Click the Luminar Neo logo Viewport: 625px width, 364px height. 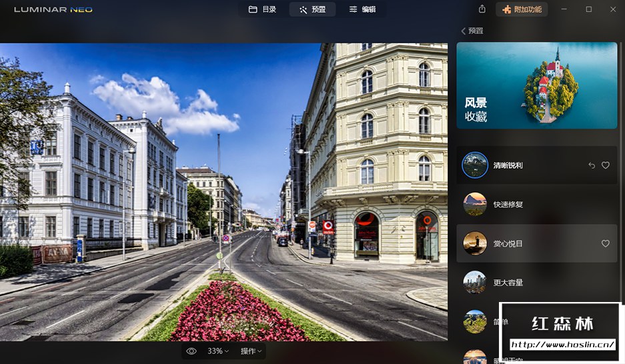[x=53, y=9]
